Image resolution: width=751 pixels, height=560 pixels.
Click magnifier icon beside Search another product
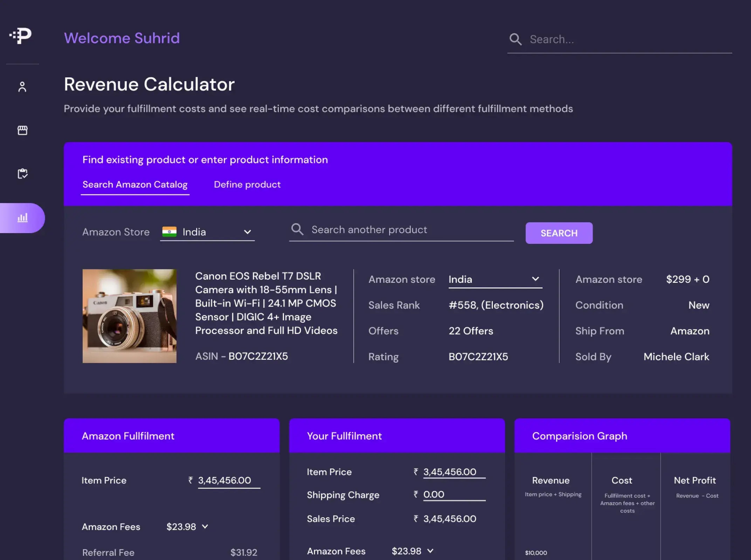pyautogui.click(x=297, y=230)
